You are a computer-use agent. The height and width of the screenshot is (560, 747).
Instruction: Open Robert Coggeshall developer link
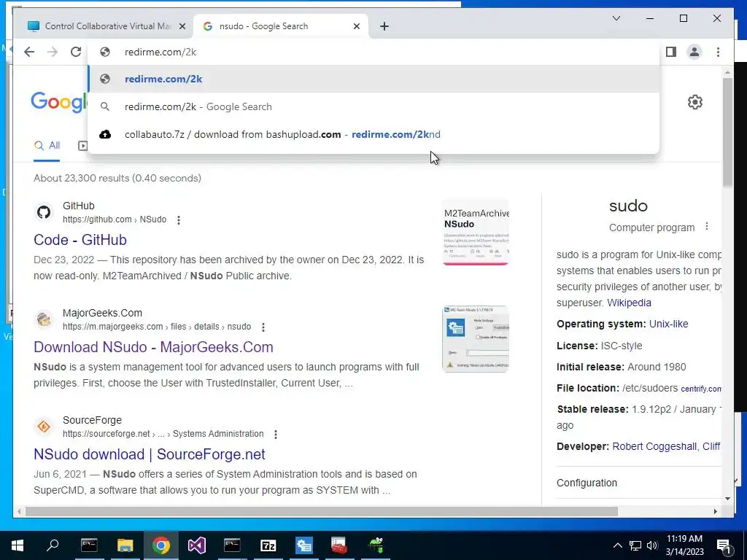tap(654, 447)
